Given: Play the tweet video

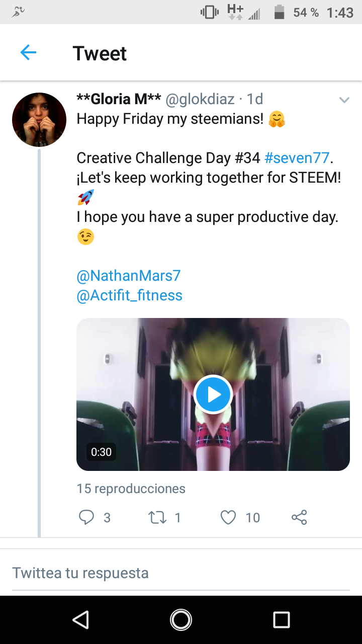Looking at the screenshot, I should (213, 394).
